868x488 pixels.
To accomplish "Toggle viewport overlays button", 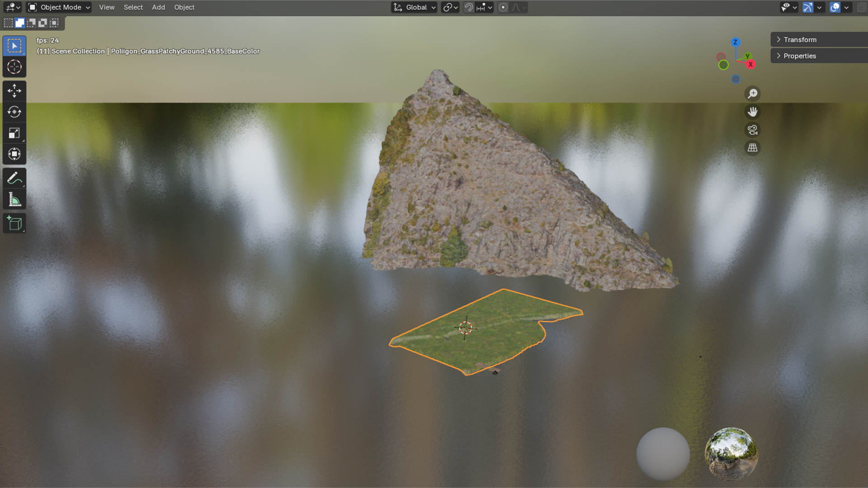I will point(835,7).
